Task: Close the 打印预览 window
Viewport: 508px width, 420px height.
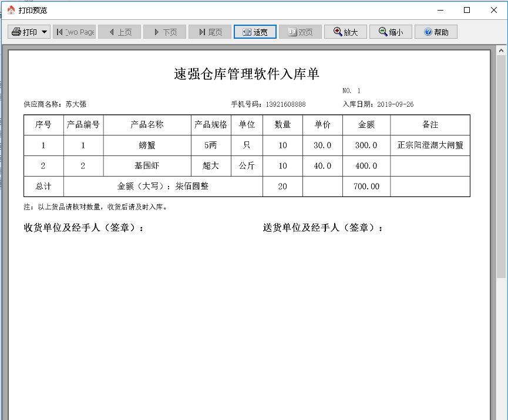Action: tap(493, 10)
